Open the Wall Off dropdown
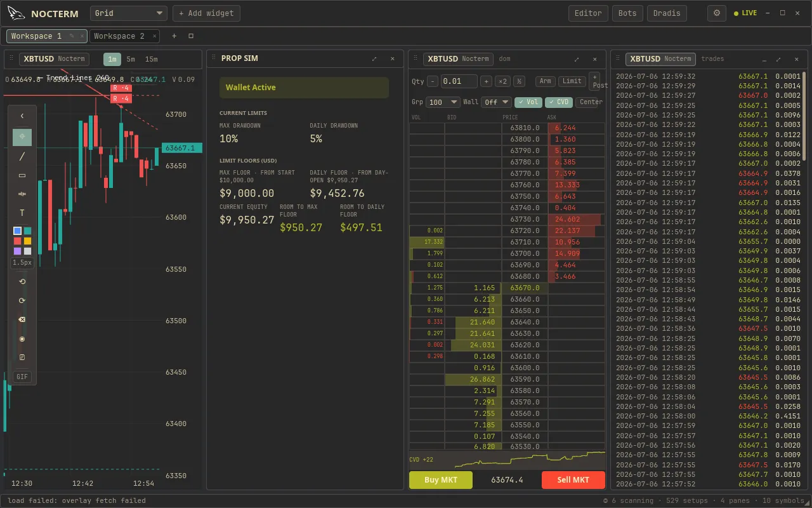This screenshot has width=812, height=508. pos(496,102)
